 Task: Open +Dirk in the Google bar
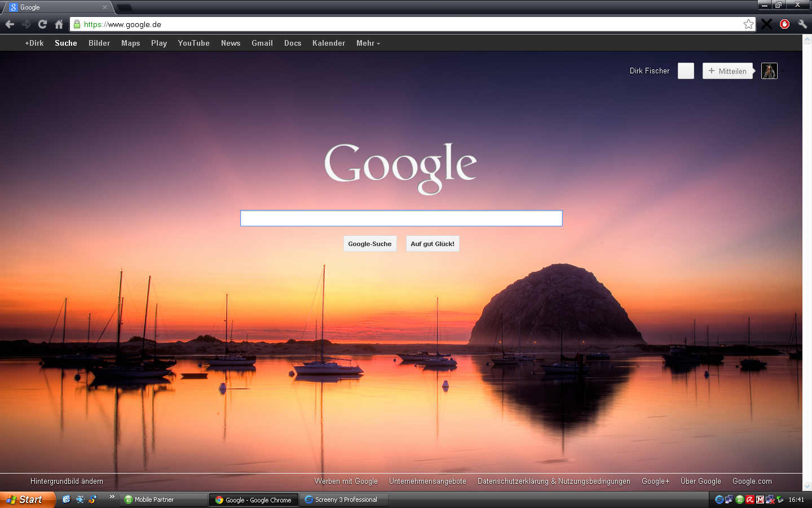(x=34, y=43)
